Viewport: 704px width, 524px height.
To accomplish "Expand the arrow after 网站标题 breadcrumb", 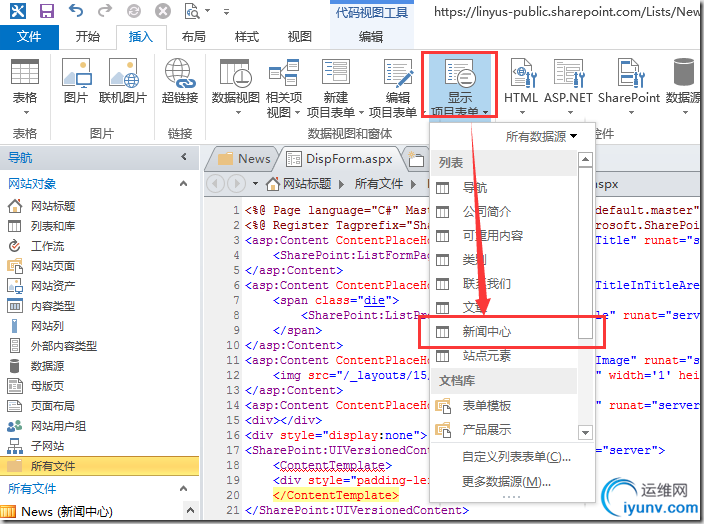I will [x=341, y=184].
